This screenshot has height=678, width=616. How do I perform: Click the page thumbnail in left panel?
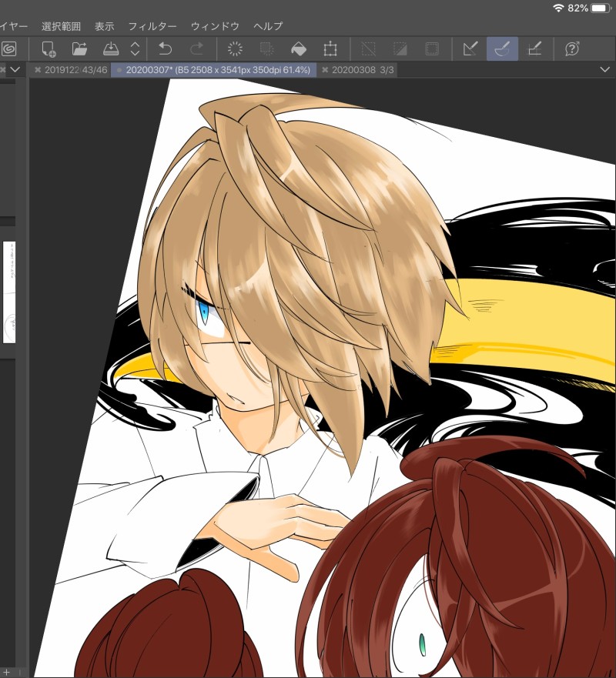(x=9, y=292)
